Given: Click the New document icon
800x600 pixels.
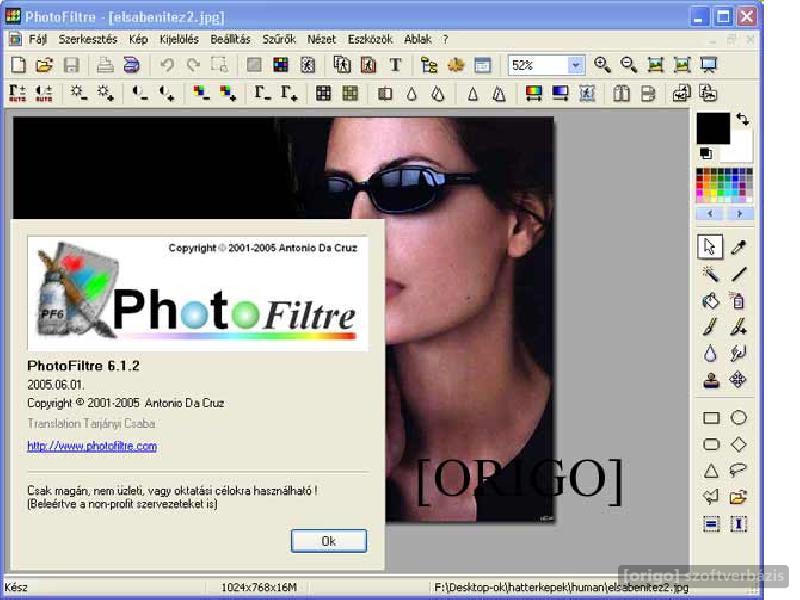Looking at the screenshot, I should point(18,65).
